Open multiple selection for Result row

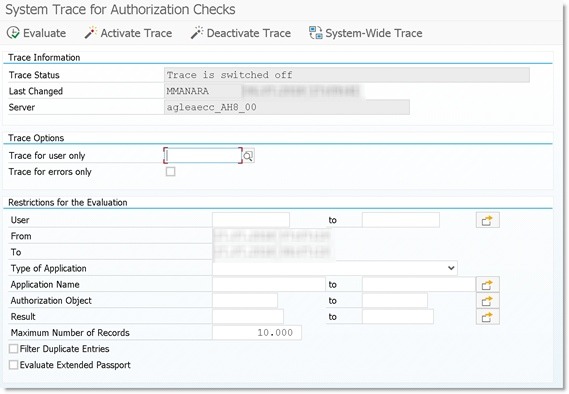click(x=487, y=317)
